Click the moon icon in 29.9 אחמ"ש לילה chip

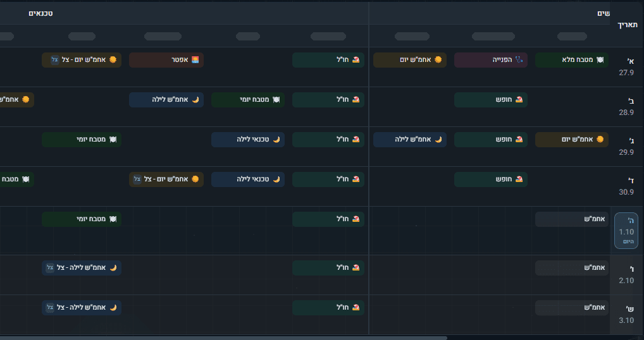438,140
